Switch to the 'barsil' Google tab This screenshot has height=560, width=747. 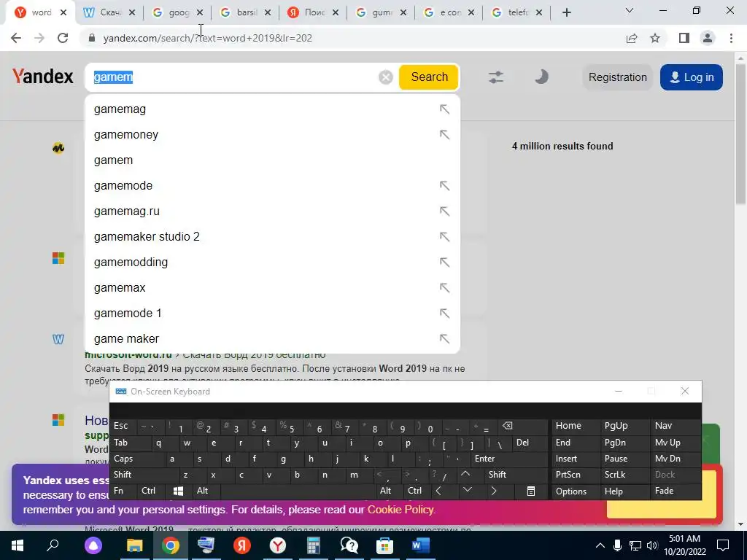245,12
